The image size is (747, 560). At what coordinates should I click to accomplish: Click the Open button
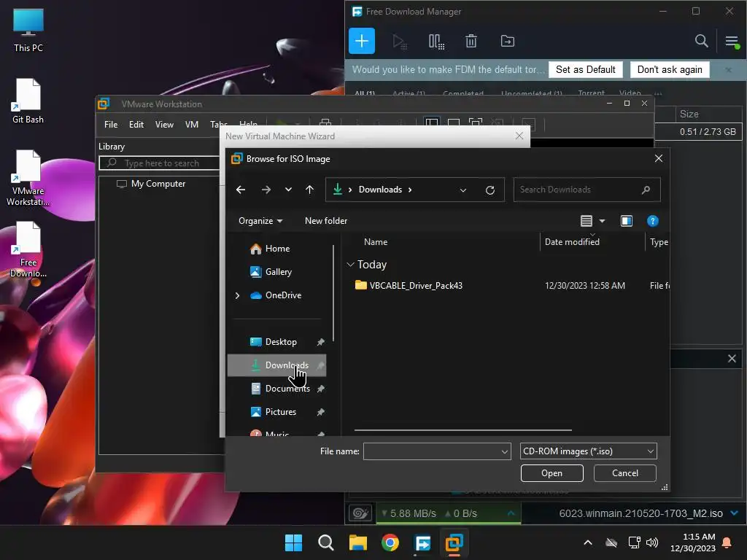[x=551, y=473]
